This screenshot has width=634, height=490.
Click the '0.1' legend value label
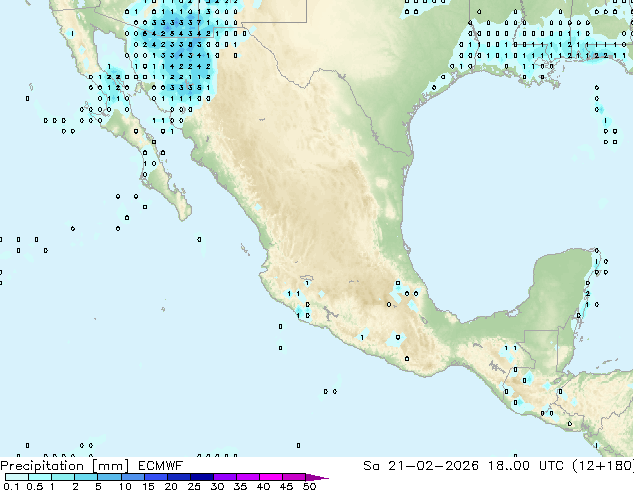[x=11, y=486]
